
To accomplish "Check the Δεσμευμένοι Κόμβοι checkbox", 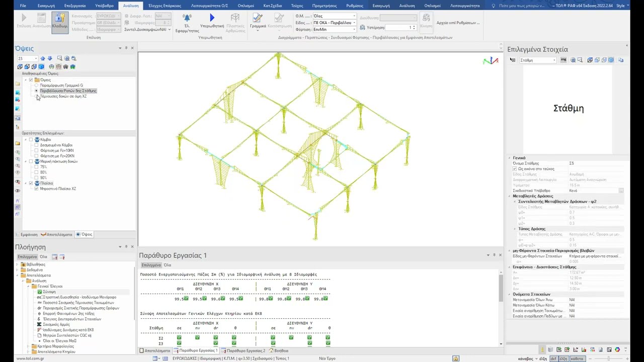I will click(36, 145).
